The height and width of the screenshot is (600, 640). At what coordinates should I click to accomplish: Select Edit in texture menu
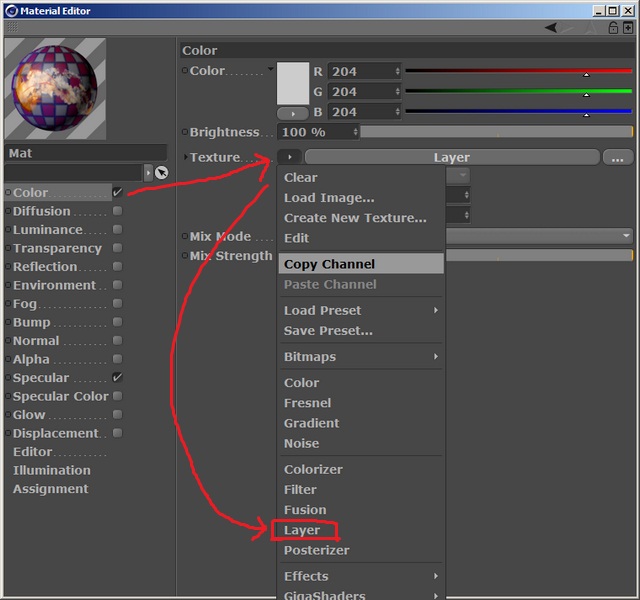(296, 238)
